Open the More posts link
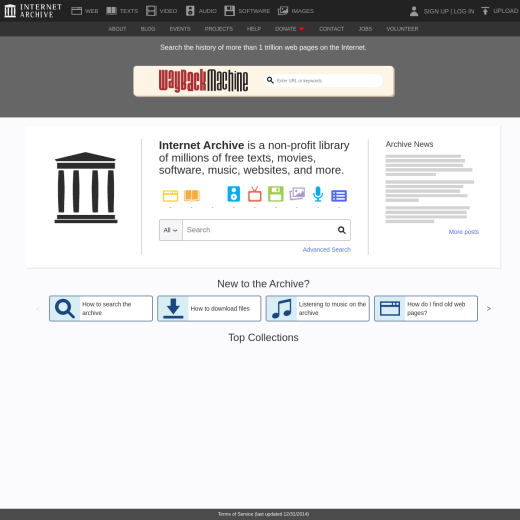 464,232
